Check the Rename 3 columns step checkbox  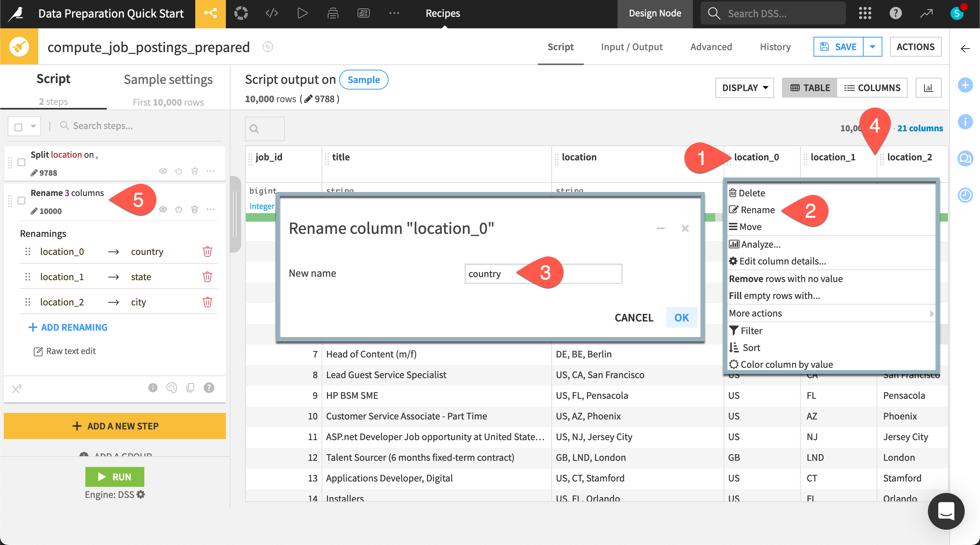tap(21, 200)
